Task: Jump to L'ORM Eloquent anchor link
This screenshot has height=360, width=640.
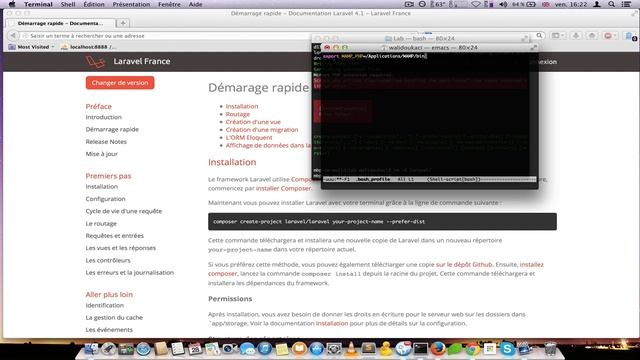Action: pos(249,138)
